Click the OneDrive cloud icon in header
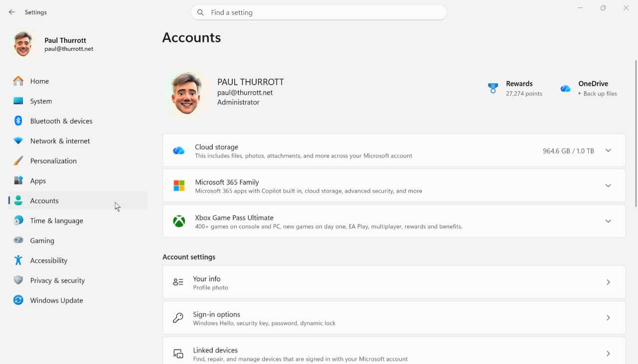The image size is (638, 364). pyautogui.click(x=565, y=89)
